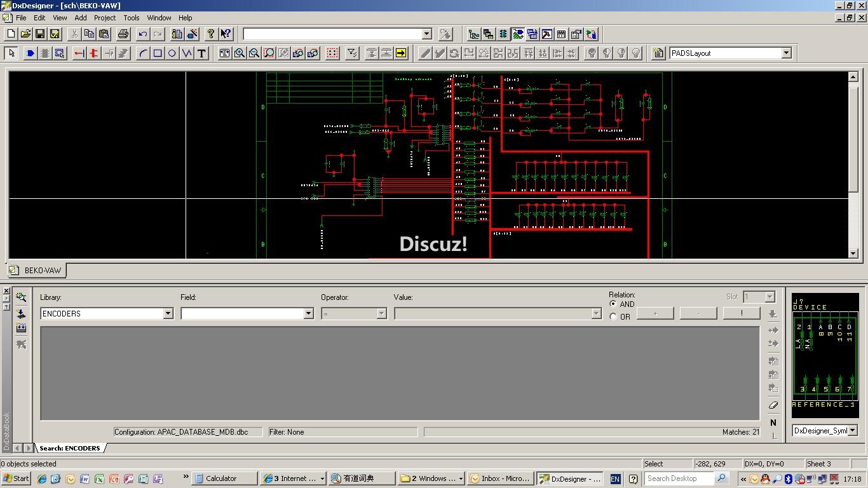Select the OR relation radio button
This screenshot has height=488, width=868.
613,316
